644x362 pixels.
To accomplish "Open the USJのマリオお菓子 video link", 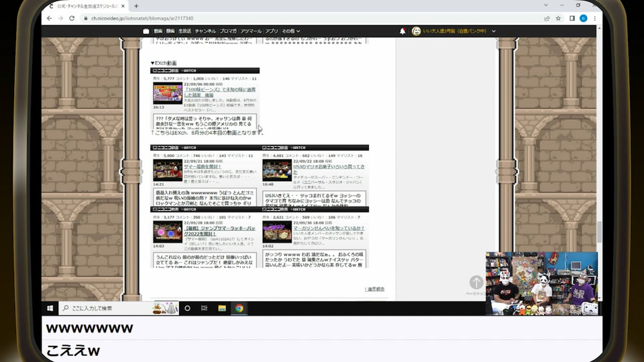I will coord(329,169).
